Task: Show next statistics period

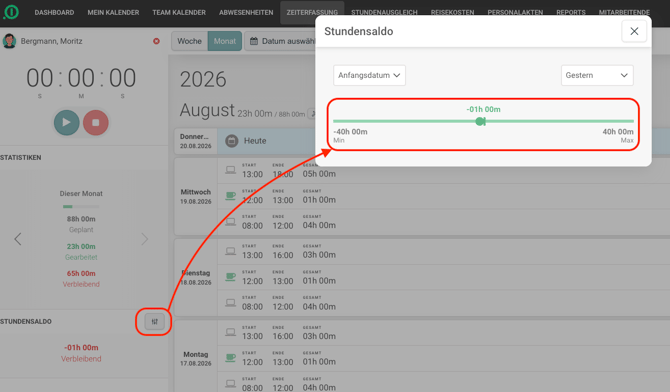Action: click(x=144, y=239)
